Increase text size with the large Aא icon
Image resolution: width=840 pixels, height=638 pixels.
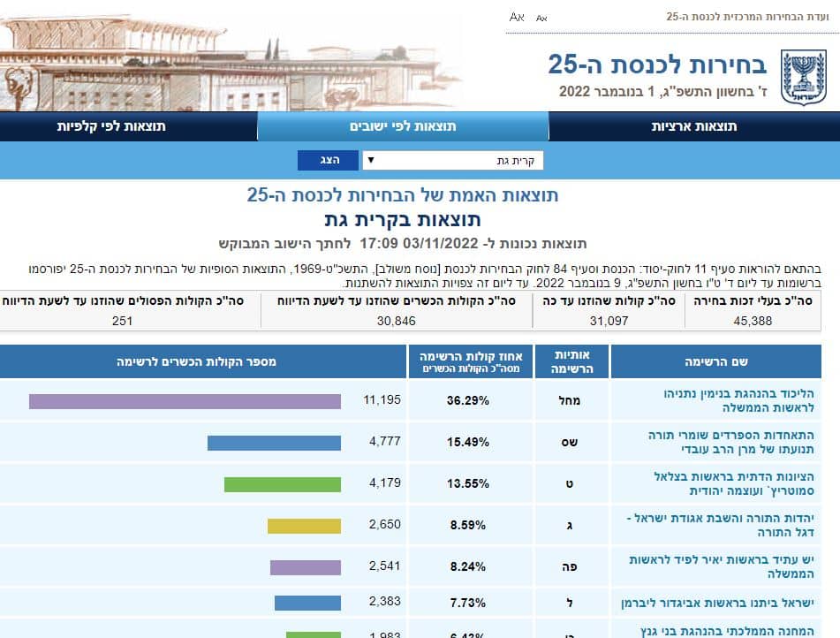tap(518, 17)
